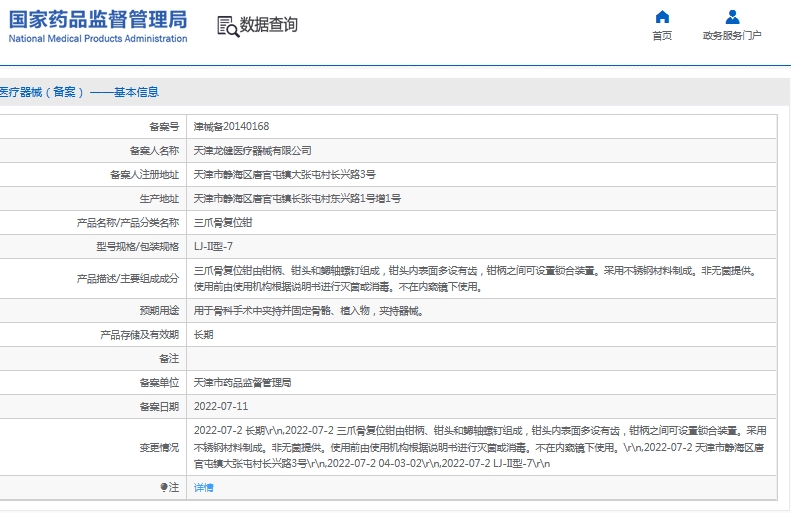
Task: Select the 长期 value cell
Action: [482, 334]
